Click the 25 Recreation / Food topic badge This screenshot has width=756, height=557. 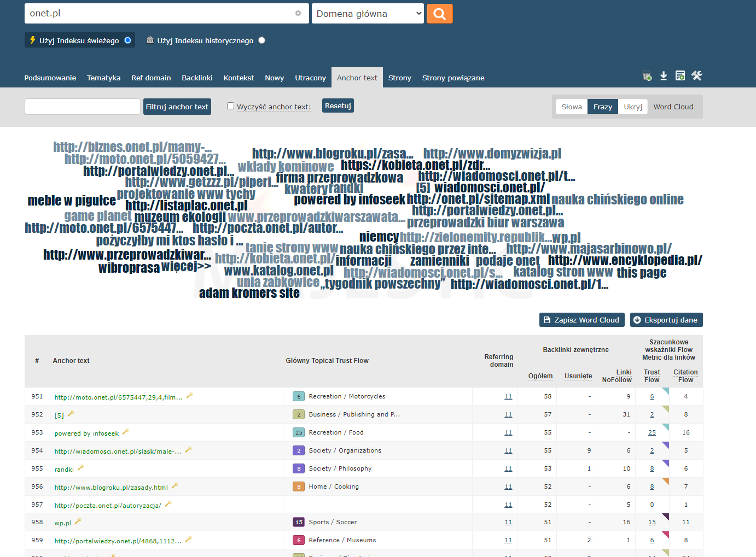[299, 432]
